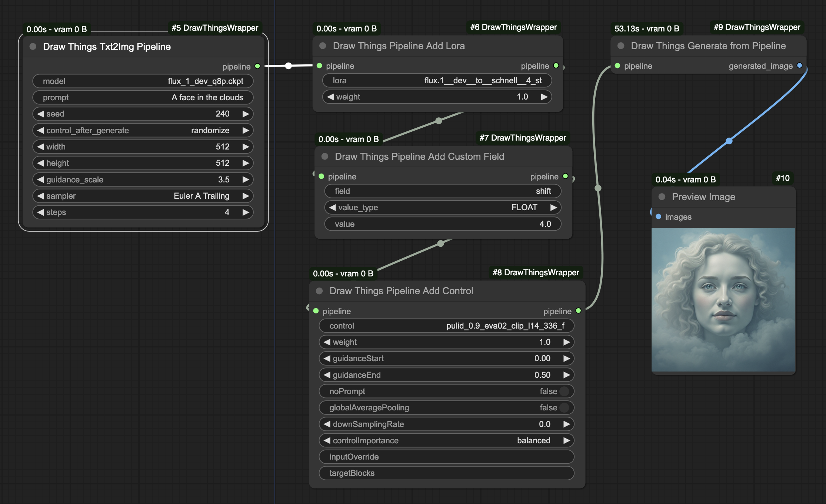Decrease guidance_scale with left arrow

coord(40,179)
